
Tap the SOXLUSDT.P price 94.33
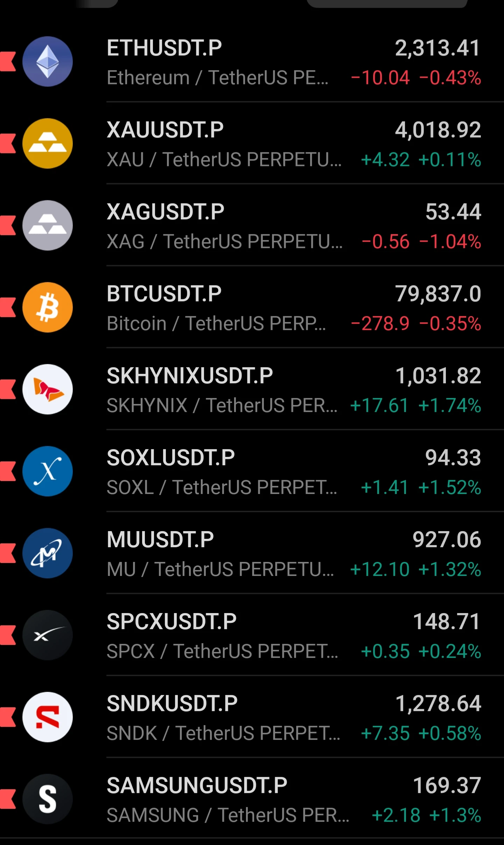(x=453, y=458)
